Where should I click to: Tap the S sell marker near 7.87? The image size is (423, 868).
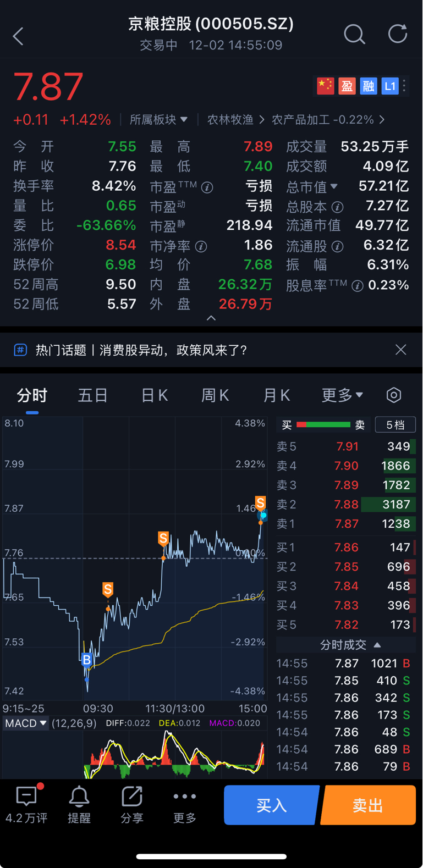(261, 502)
